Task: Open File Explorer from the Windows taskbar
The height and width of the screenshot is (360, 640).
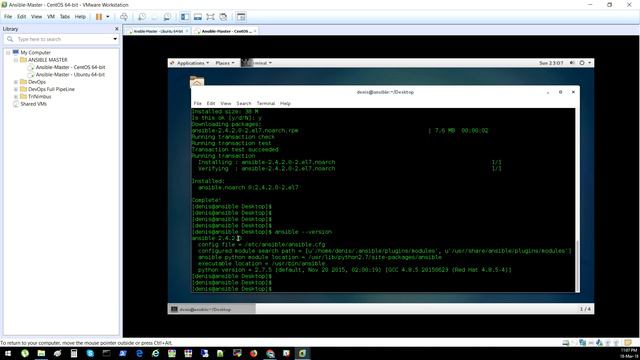Action: point(41,353)
